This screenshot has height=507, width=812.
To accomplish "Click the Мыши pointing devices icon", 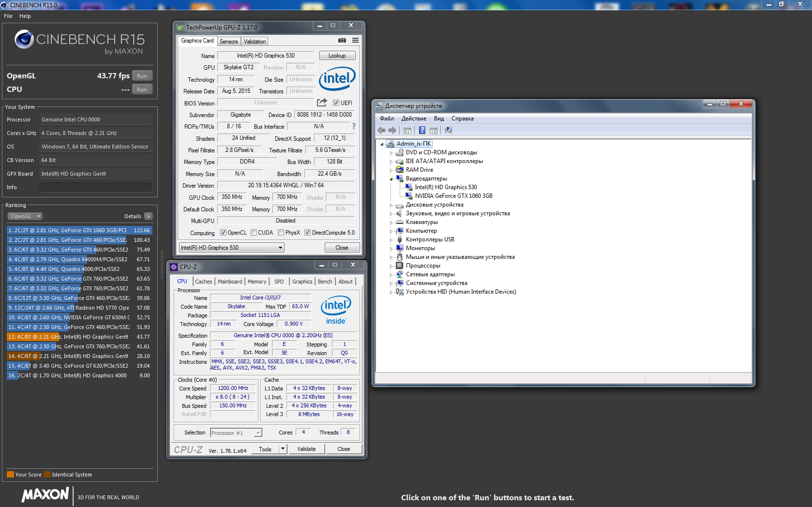I will (400, 257).
